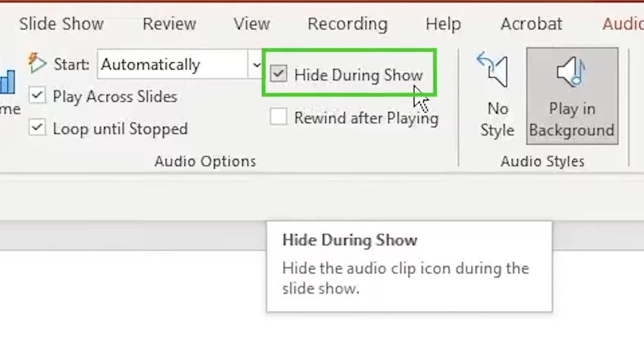Switch to the Acrobat tab
The image size is (644, 340).
[531, 24]
